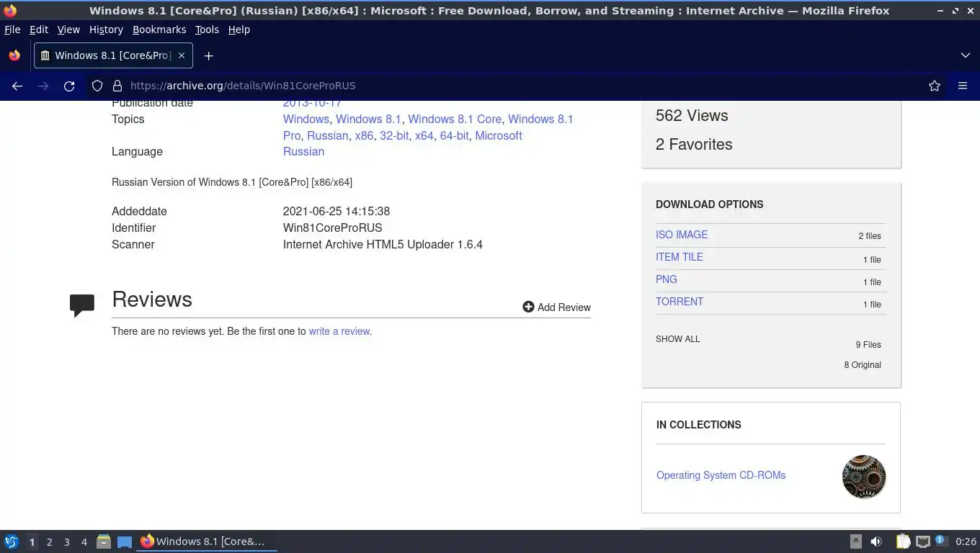Screen dimensions: 980x553
Task: Click the '2 Favorites' text
Action: pos(694,144)
